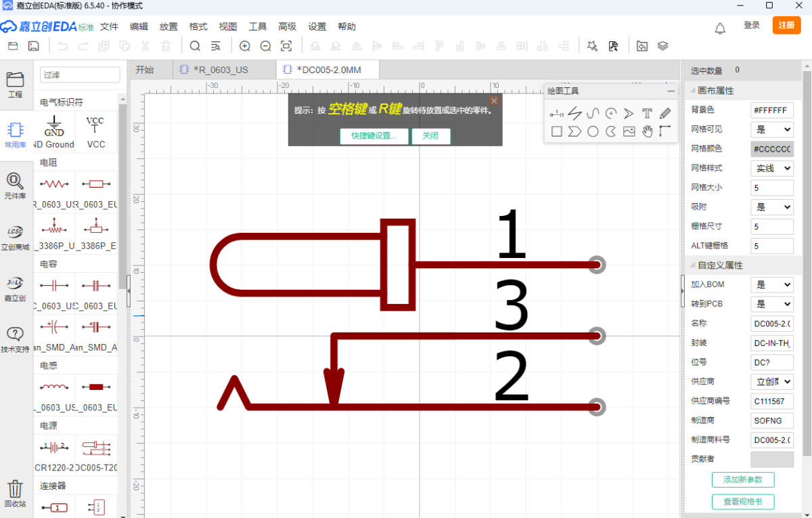Open the 加入BOM dropdown

click(x=771, y=285)
